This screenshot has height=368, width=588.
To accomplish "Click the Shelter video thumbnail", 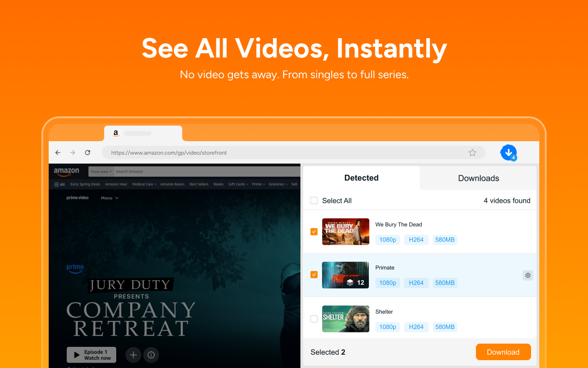I will pyautogui.click(x=346, y=319).
